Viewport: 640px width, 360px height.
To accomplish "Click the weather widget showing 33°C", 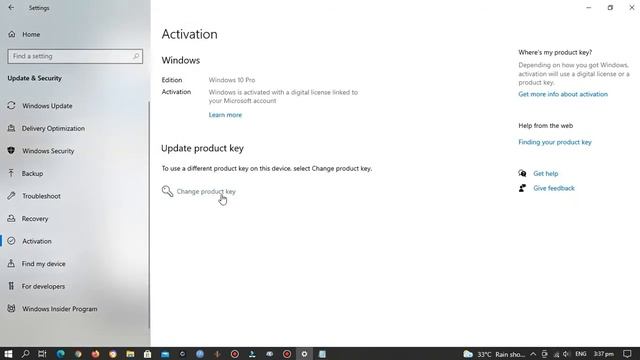I will click(x=494, y=354).
